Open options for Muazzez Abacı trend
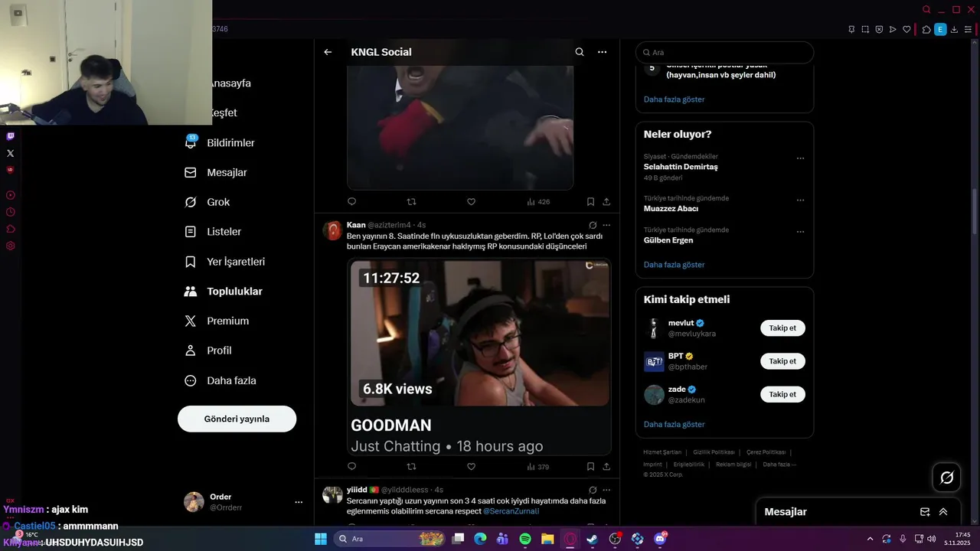 [800, 201]
